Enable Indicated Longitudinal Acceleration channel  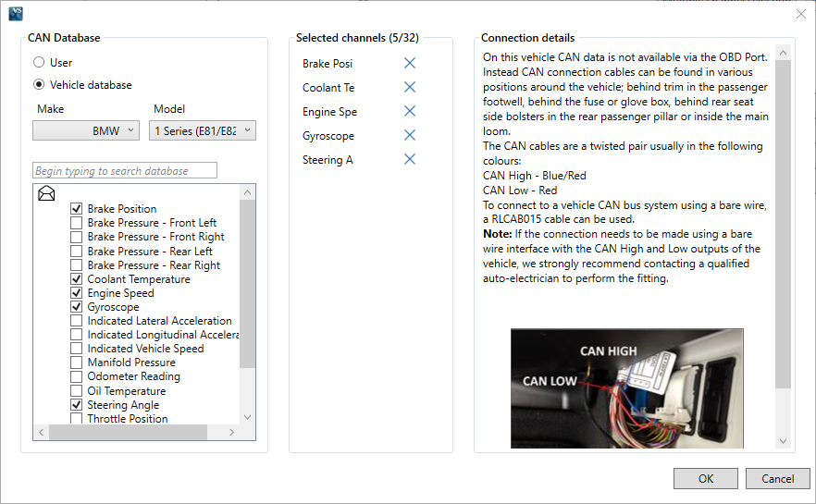[77, 335]
